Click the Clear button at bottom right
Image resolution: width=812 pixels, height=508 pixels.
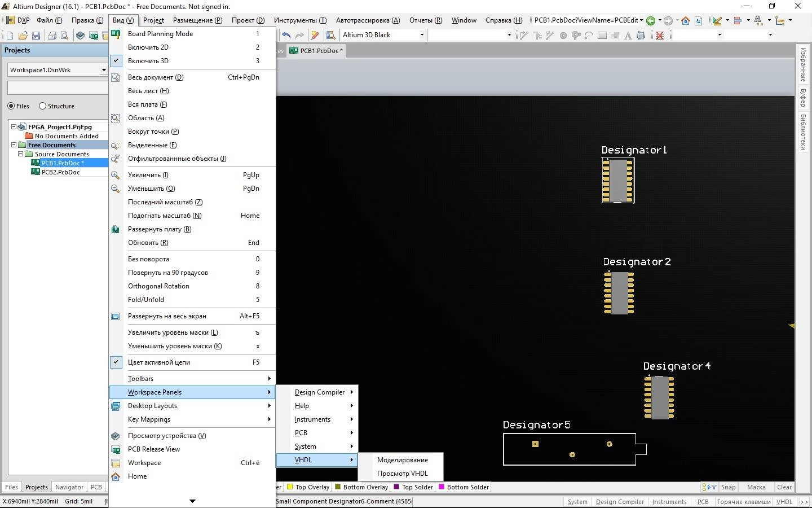[x=784, y=487]
